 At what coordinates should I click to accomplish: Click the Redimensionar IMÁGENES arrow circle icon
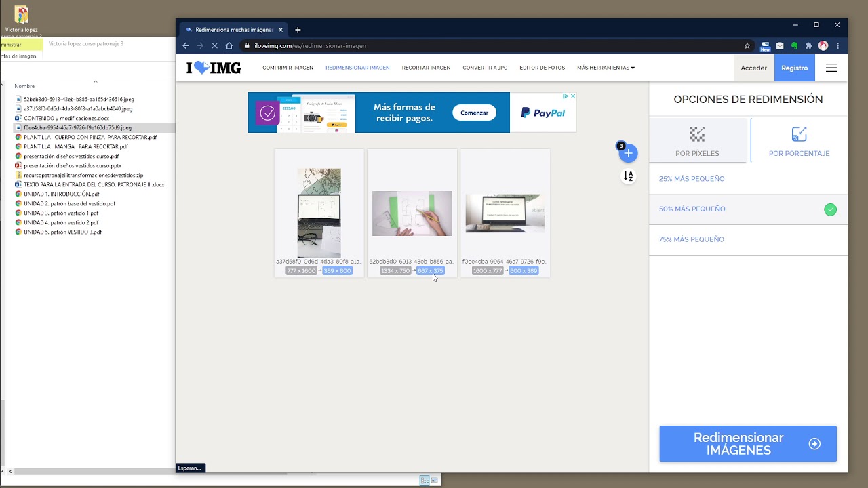814,444
